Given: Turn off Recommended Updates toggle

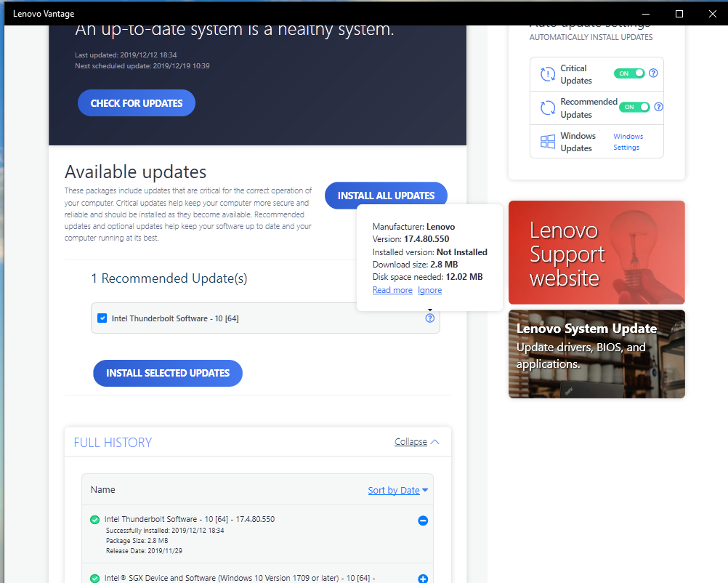Looking at the screenshot, I should [635, 107].
